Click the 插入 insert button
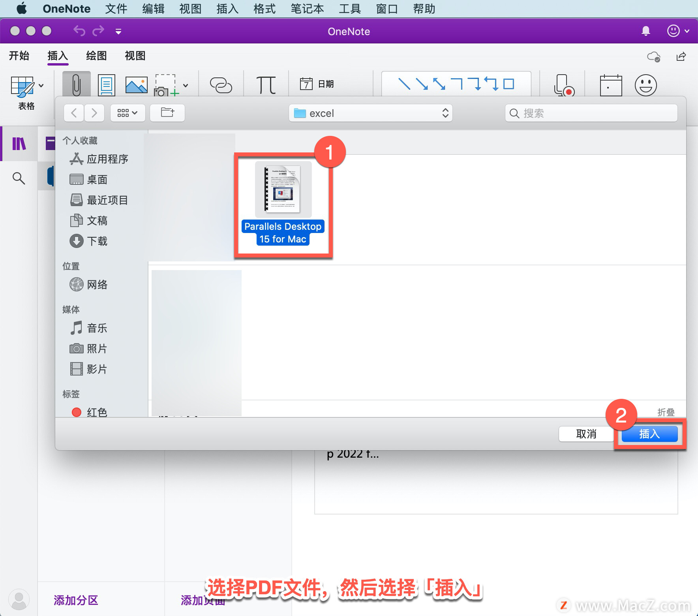Viewport: 698px width, 616px height. 649,434
